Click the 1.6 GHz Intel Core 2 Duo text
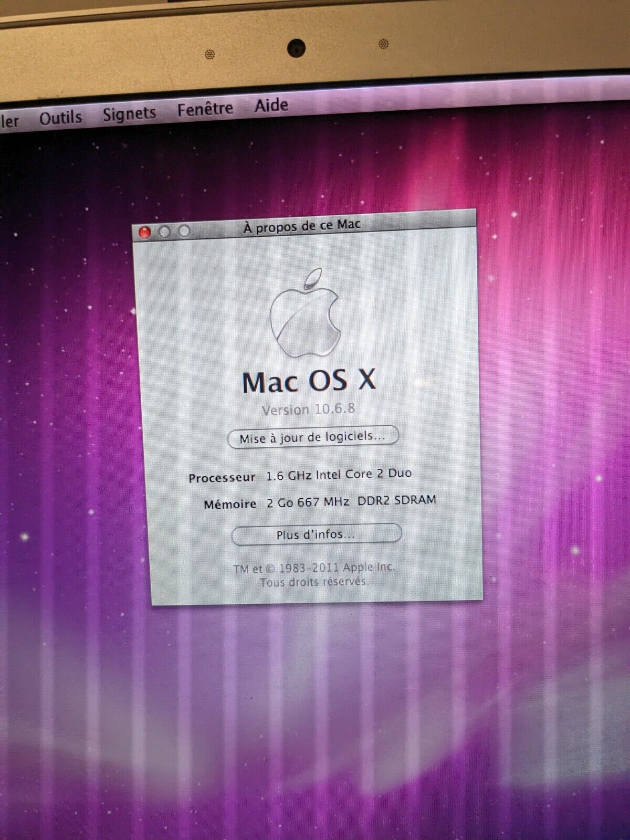This screenshot has height=840, width=630. click(339, 475)
